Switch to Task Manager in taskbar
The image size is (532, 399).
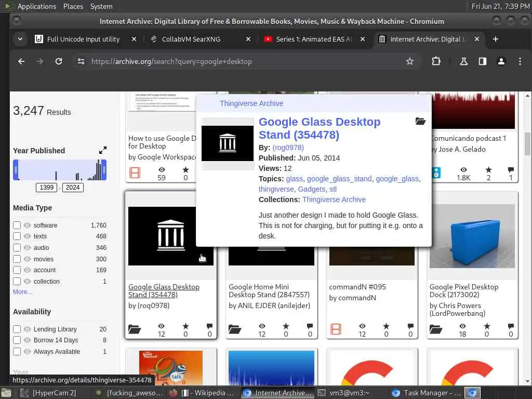[426, 393]
